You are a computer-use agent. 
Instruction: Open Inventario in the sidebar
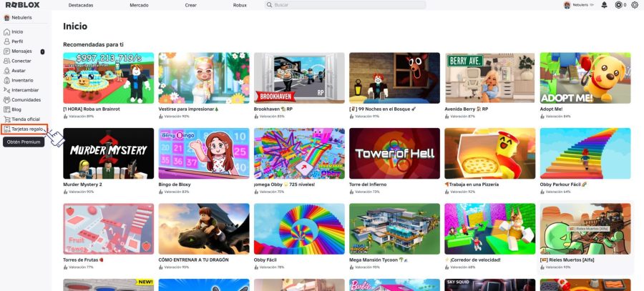pyautogui.click(x=23, y=81)
